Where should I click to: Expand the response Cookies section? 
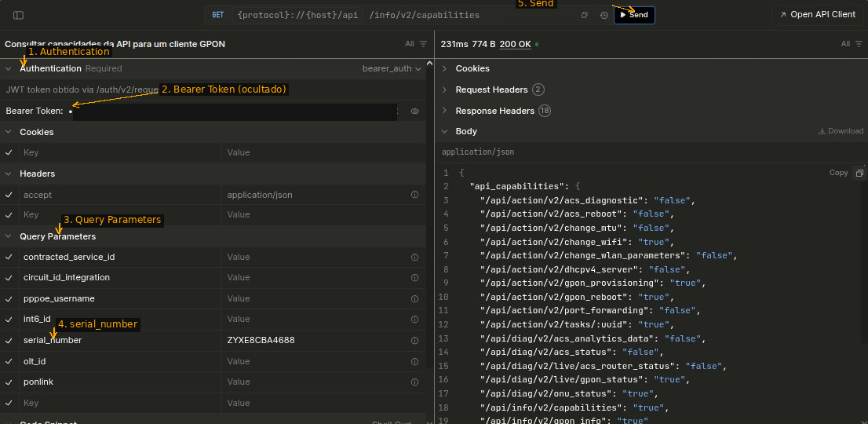(x=444, y=68)
